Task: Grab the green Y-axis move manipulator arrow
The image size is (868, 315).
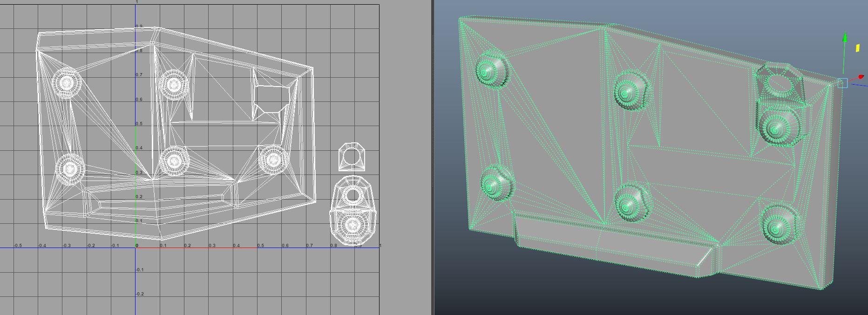Action: tap(845, 38)
